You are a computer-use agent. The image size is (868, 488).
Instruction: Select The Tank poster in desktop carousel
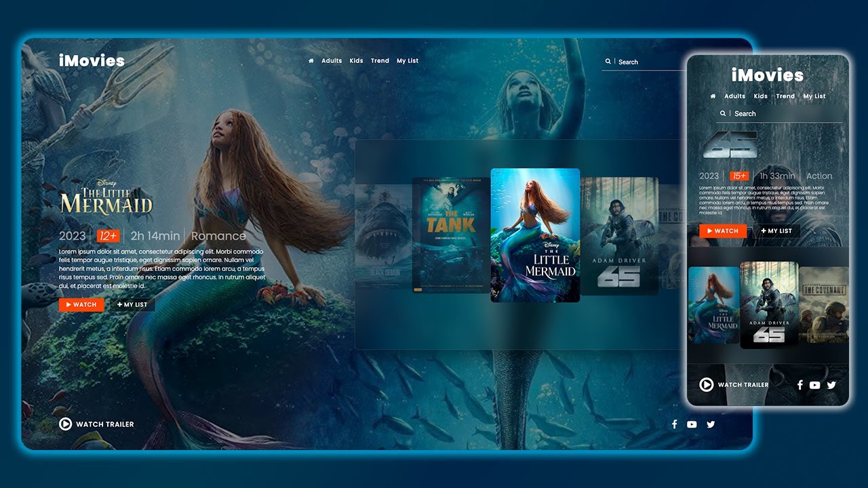pos(452,235)
